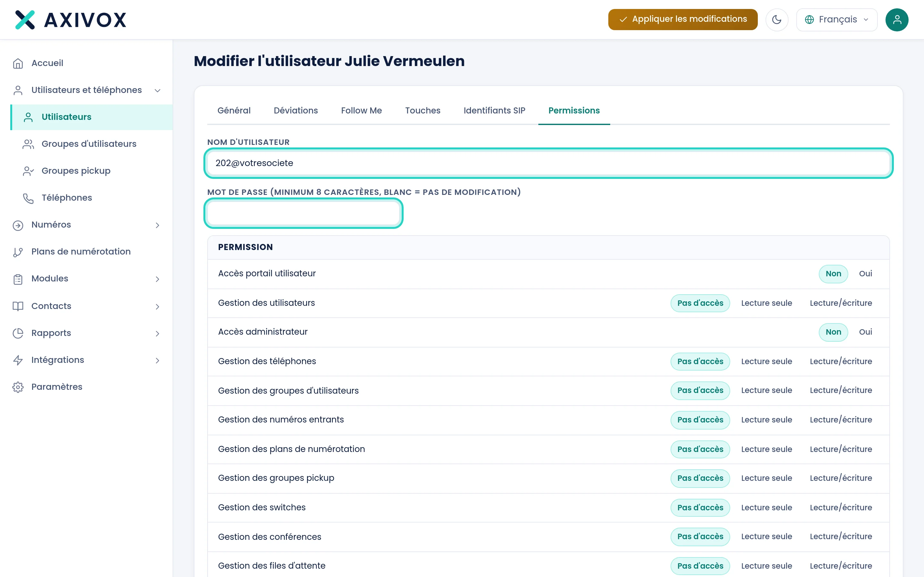Set Accès administrateur to Oui
924x577 pixels.
(x=865, y=332)
